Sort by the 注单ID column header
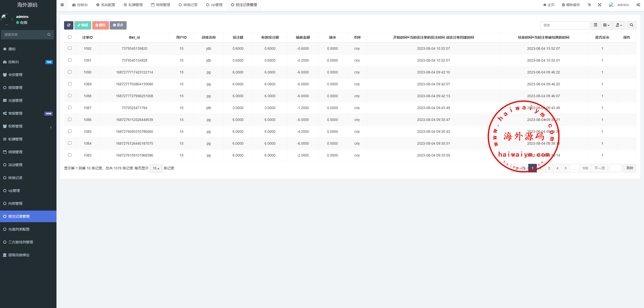Image resolution: width=644 pixels, height=308 pixels. (x=87, y=37)
